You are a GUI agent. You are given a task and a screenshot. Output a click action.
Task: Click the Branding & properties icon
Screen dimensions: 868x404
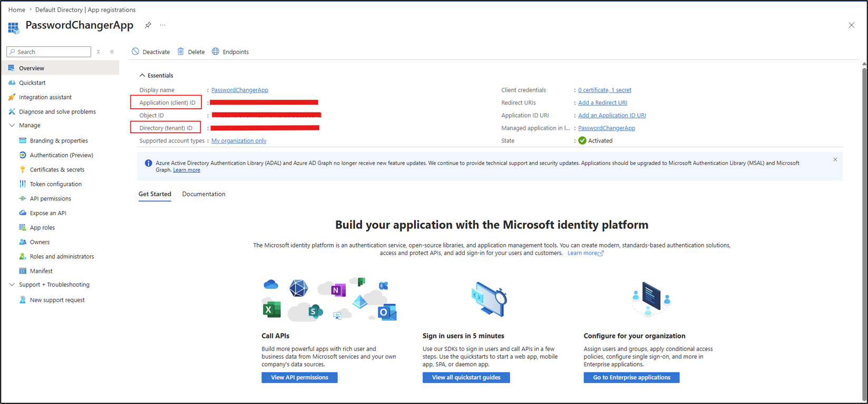23,141
